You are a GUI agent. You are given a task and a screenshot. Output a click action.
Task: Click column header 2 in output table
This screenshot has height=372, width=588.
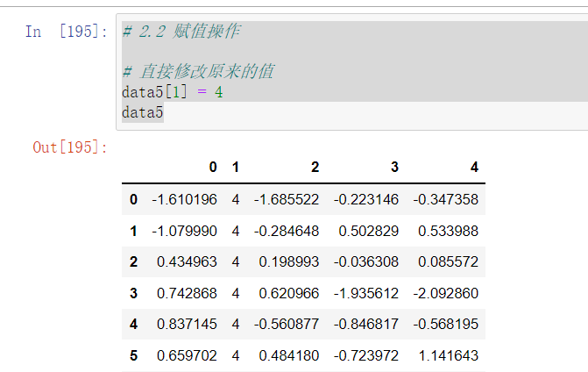[315, 167]
